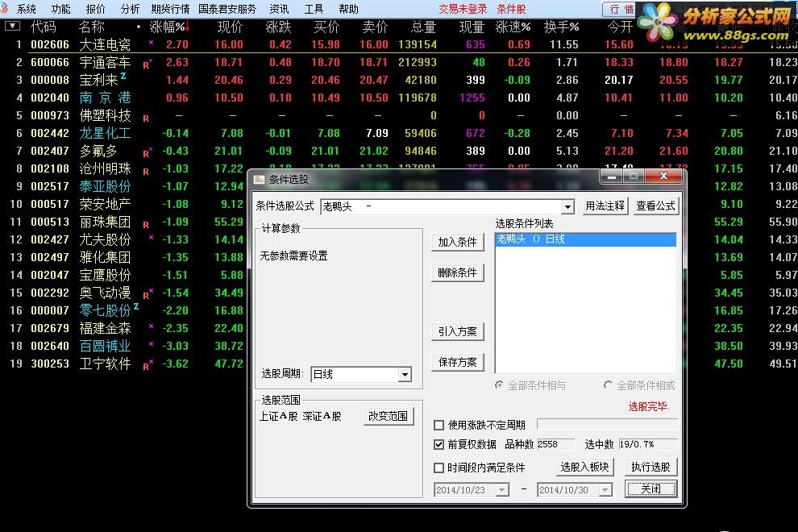Click the 交易未登录 status text
798x532 pixels.
[463, 9]
